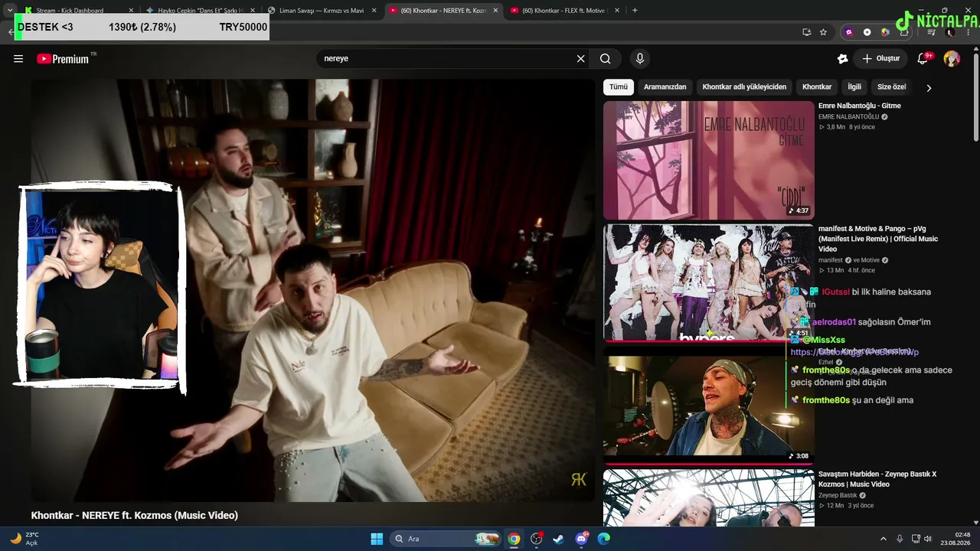980x551 pixels.
Task: Close the Khontkar NEREYE browser tab
Action: point(495,11)
